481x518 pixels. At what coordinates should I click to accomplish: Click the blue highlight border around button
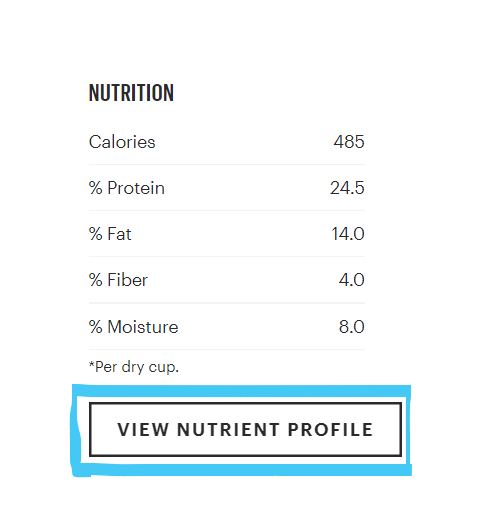point(242,391)
